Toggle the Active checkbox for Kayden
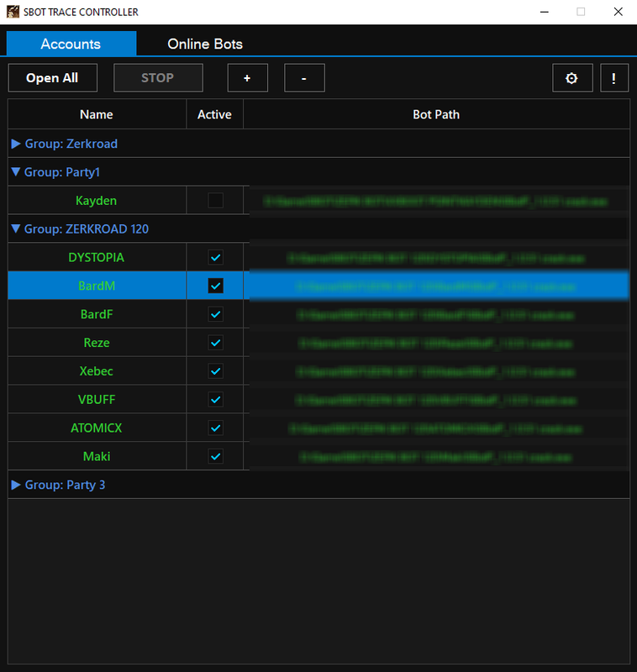This screenshot has width=637, height=672. (216, 200)
